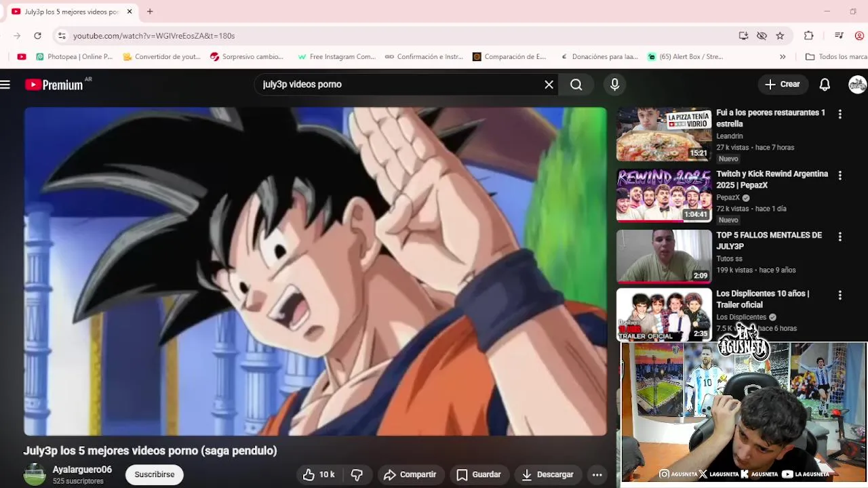Image resolution: width=868 pixels, height=488 pixels.
Task: Bookmark this page with the star
Action: pyautogui.click(x=780, y=36)
